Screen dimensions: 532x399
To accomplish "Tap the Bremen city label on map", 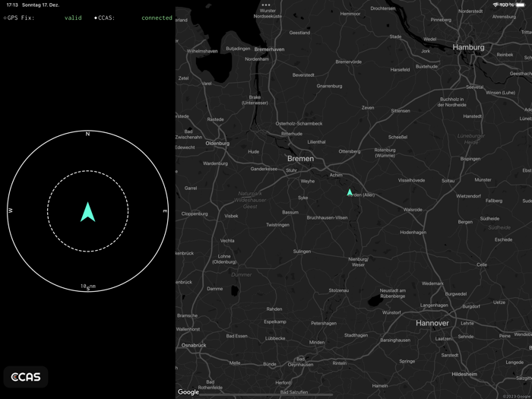I will coord(301,158).
